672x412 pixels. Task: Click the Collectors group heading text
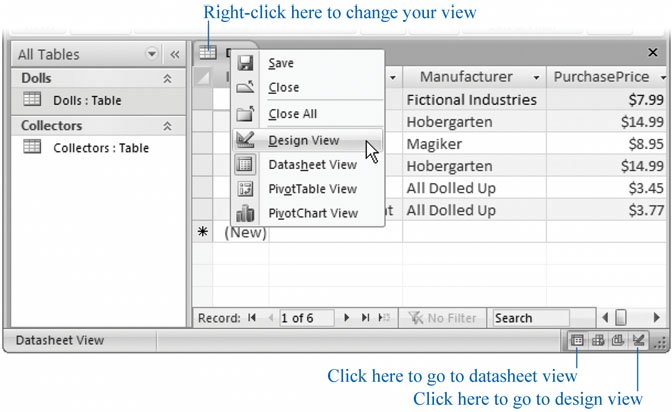[x=51, y=126]
